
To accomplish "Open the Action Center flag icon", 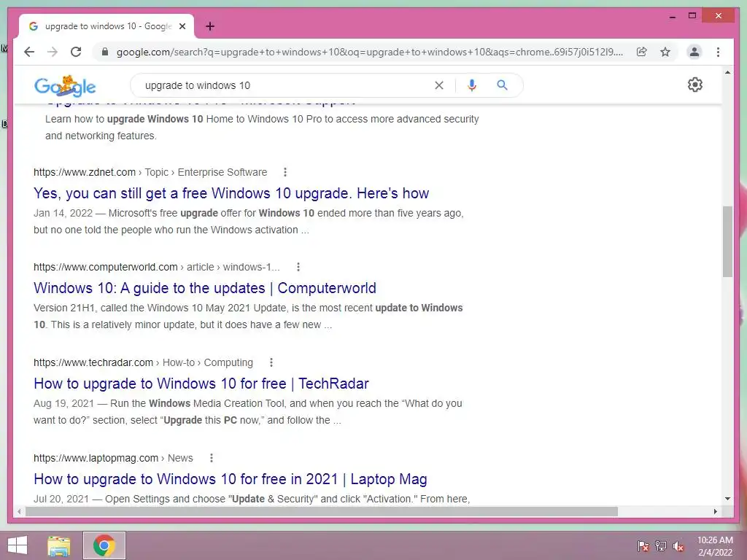I will pyautogui.click(x=643, y=545).
